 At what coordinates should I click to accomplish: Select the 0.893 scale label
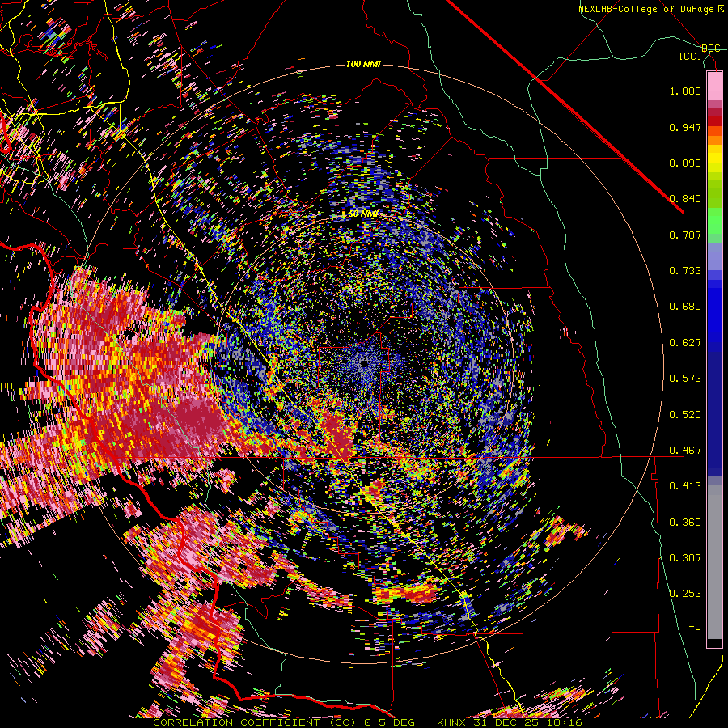[685, 163]
